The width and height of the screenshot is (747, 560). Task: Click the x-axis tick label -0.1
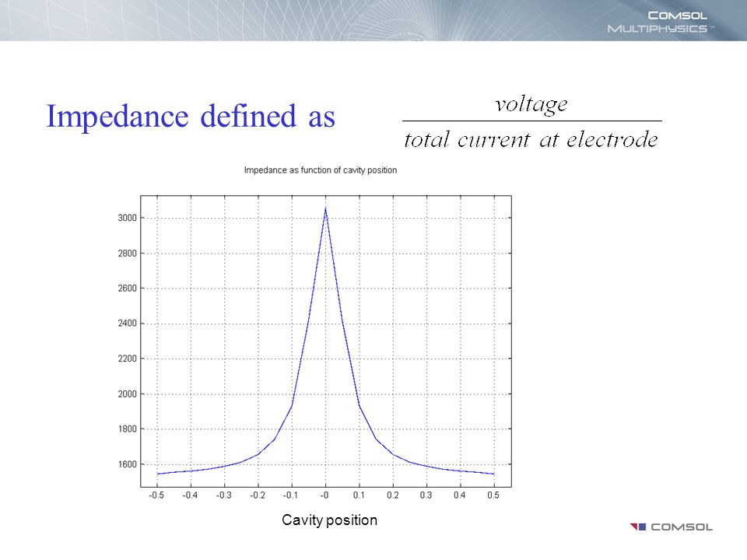point(290,495)
